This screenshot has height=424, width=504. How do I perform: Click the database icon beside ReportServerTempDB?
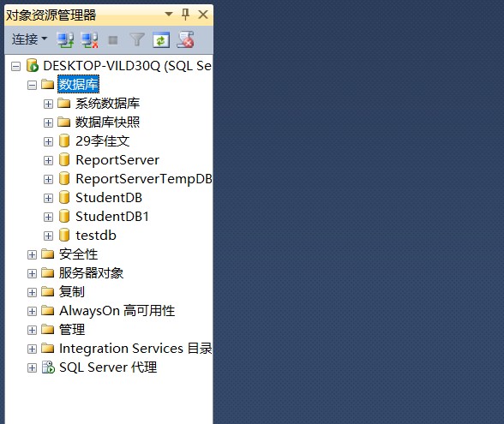pos(64,178)
